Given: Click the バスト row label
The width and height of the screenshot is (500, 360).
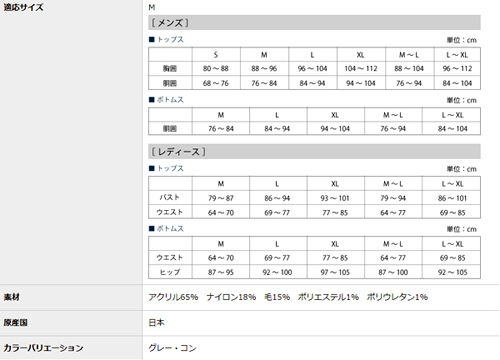Looking at the screenshot, I should [170, 198].
